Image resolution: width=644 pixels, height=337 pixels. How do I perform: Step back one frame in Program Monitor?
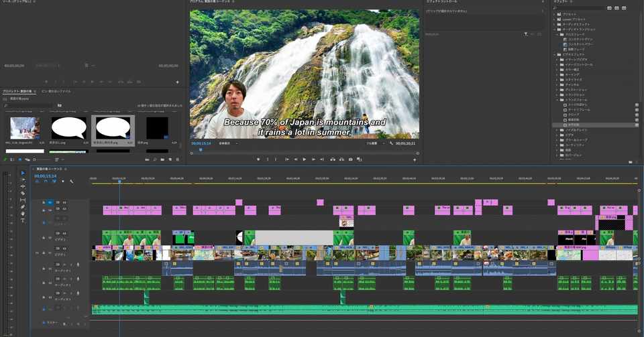296,159
